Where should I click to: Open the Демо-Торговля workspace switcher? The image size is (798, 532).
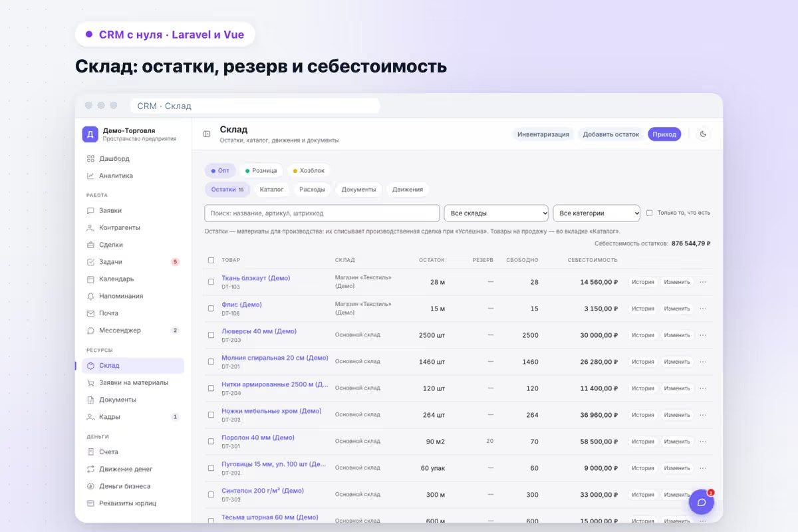pyautogui.click(x=133, y=134)
